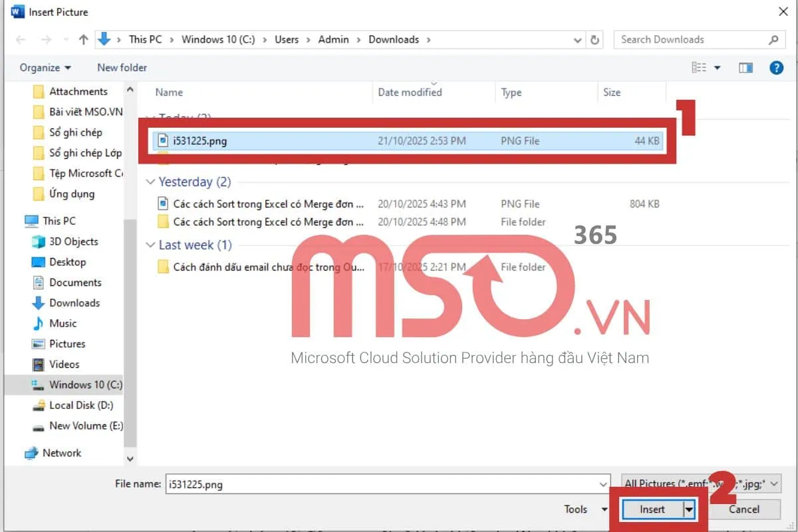Open the Tools menu
Image resolution: width=798 pixels, height=532 pixels.
[584, 509]
